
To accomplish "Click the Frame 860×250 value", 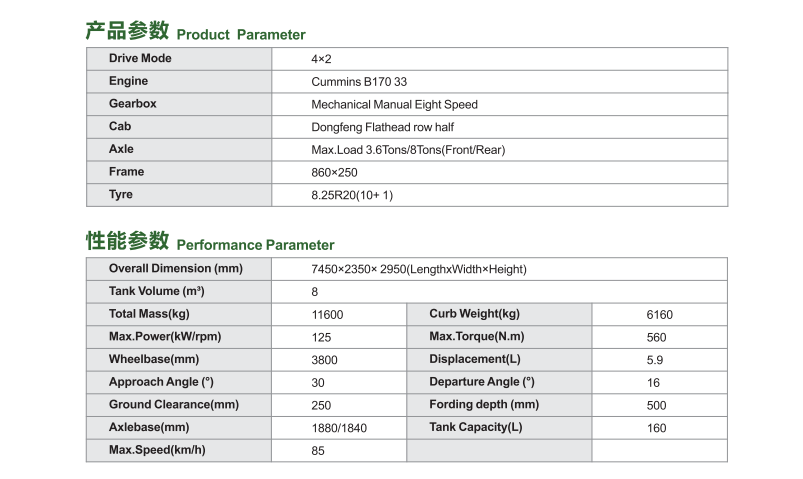I will [334, 173].
